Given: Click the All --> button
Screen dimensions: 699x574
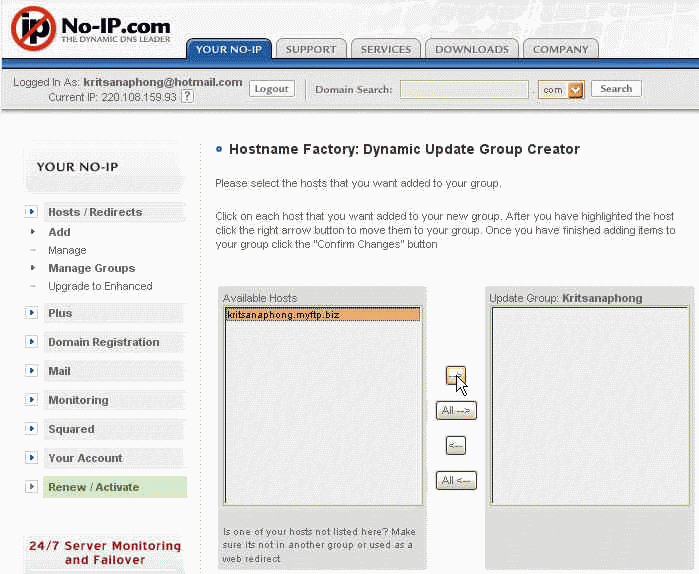Looking at the screenshot, I should pos(456,410).
